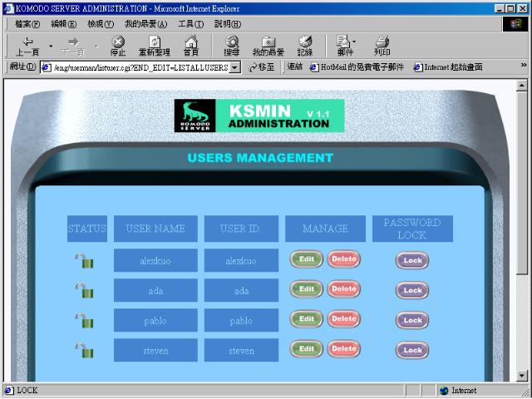Open the Search toolbar icon
The width and height of the screenshot is (532, 399).
(x=231, y=44)
